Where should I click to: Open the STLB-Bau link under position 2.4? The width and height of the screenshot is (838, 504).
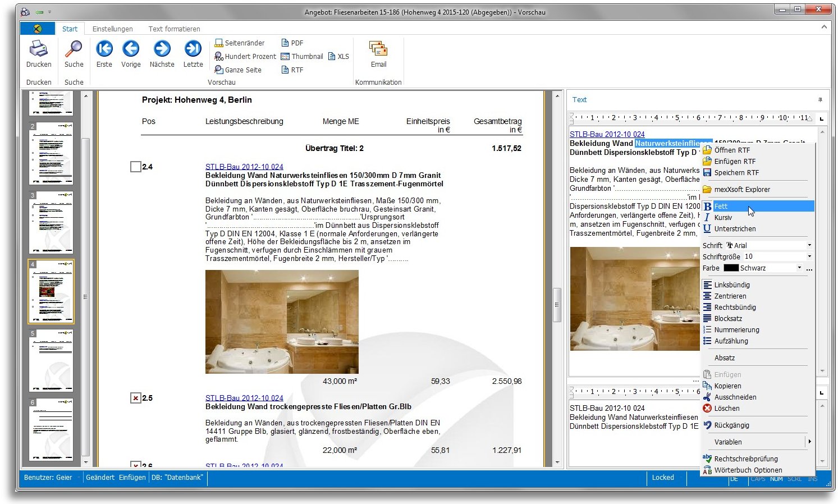tap(244, 167)
